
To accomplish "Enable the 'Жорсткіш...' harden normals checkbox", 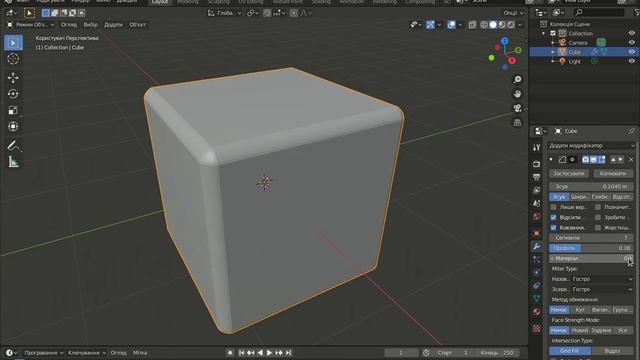I will (598, 227).
